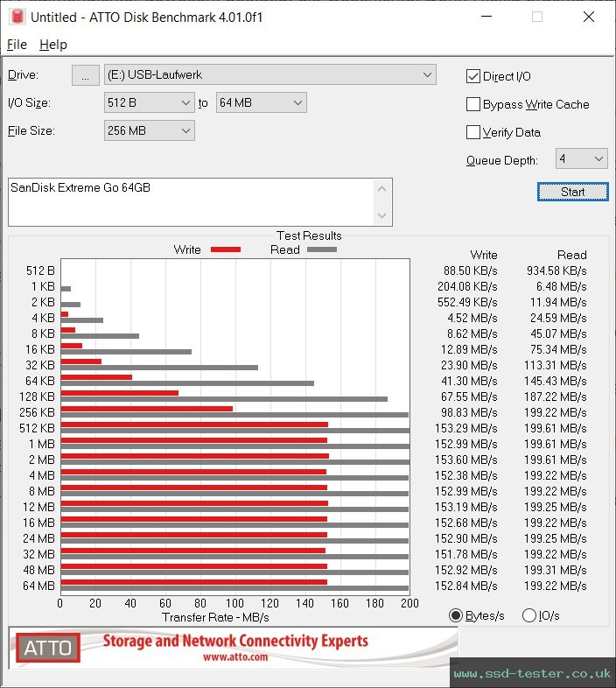Click the 4.52 MB/s write value
616x688 pixels.
pos(472,318)
